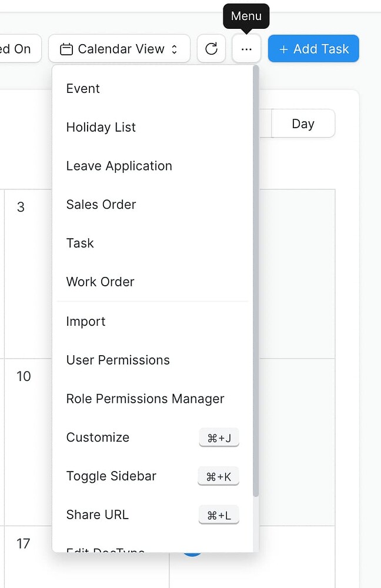Viewport: 381px width, 588px height.
Task: Click the refresh icon in the toolbar
Action: point(211,49)
